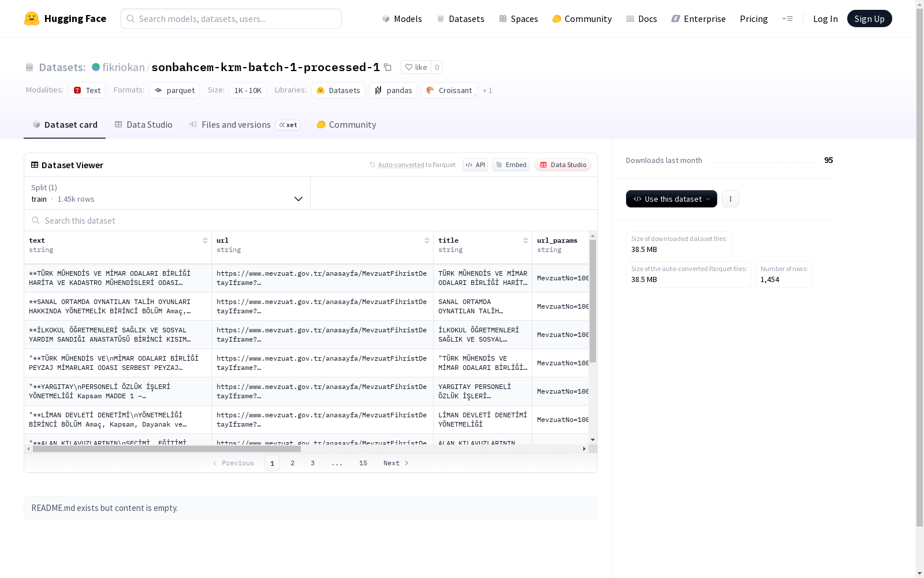The width and height of the screenshot is (924, 578).
Task: Click the Sign Up button
Action: point(869,18)
